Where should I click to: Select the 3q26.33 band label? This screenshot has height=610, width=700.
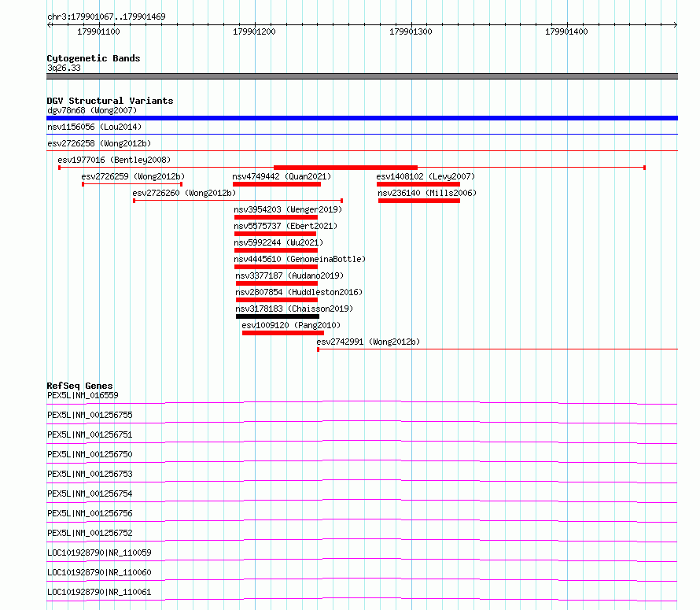pos(64,68)
